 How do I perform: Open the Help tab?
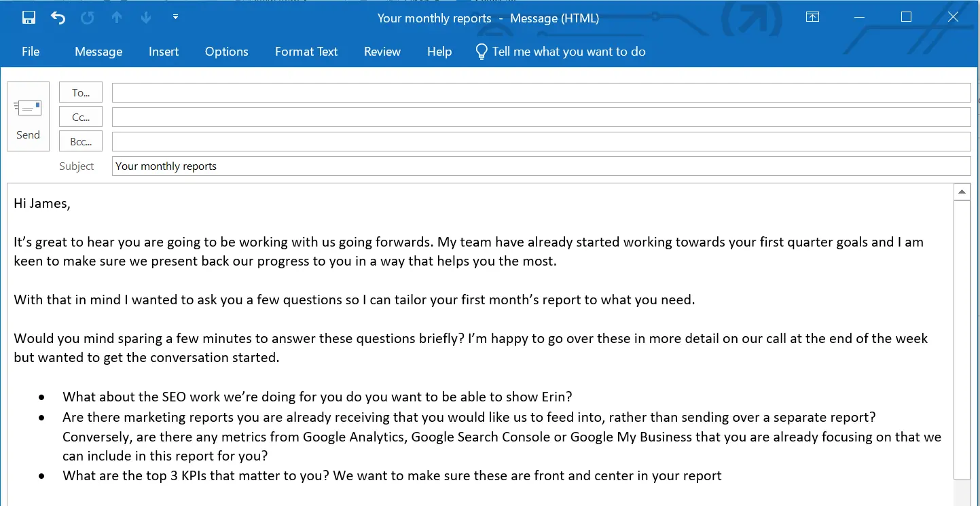(x=439, y=51)
